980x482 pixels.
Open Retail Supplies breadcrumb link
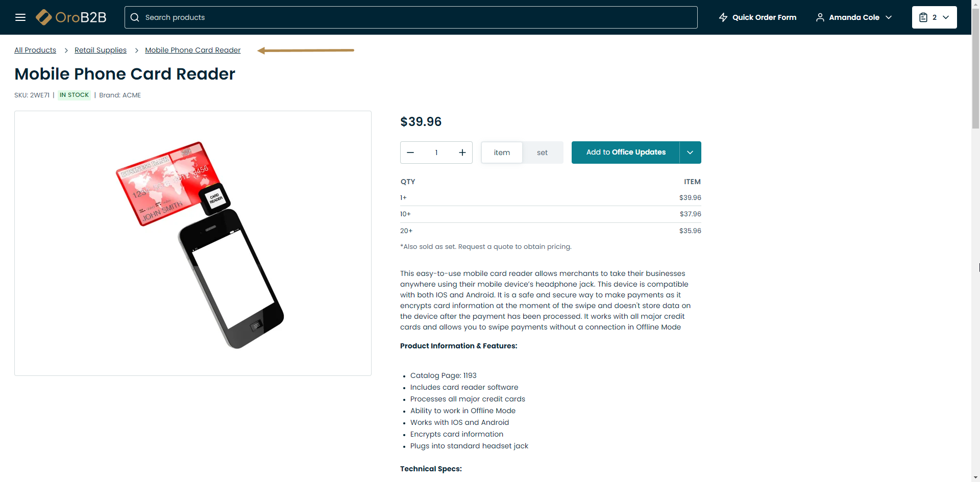pos(101,50)
